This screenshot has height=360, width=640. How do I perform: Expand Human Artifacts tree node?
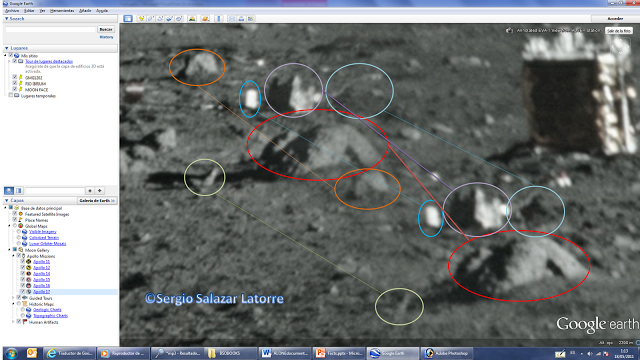coord(13,322)
